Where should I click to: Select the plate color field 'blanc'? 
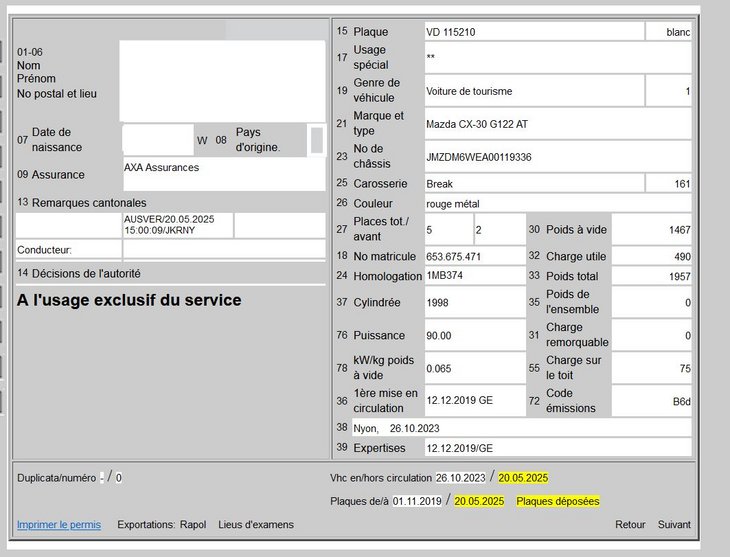pos(669,32)
